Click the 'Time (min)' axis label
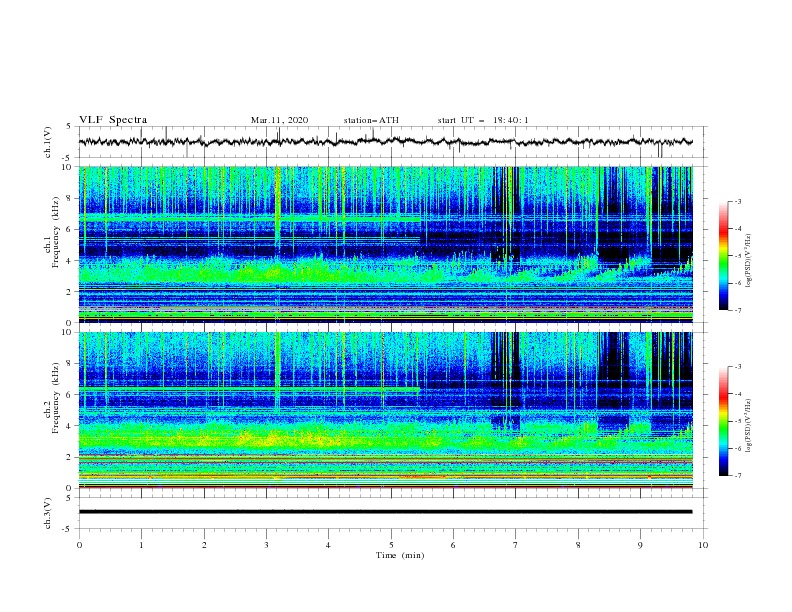Screen dimensions: 792x612 coord(400,555)
